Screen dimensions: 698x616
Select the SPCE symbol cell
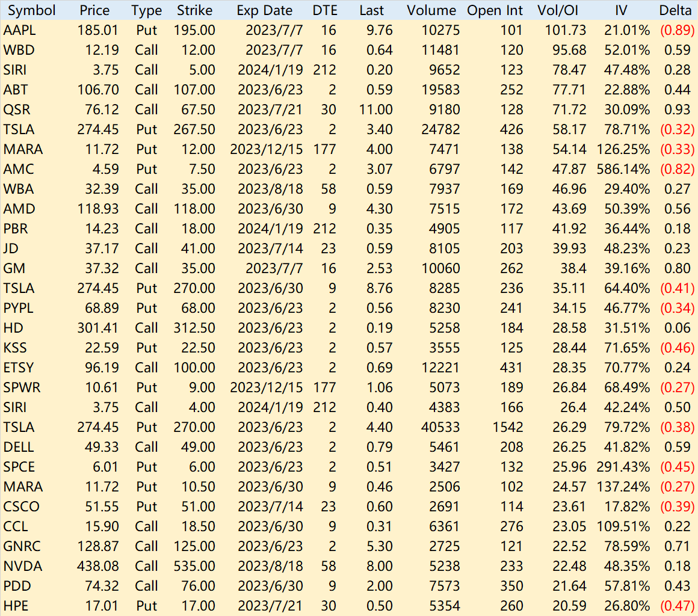[19, 467]
